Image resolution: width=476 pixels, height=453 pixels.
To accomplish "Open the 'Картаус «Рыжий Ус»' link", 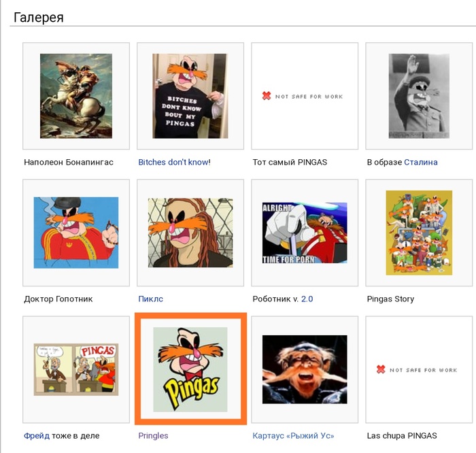I will [293, 436].
